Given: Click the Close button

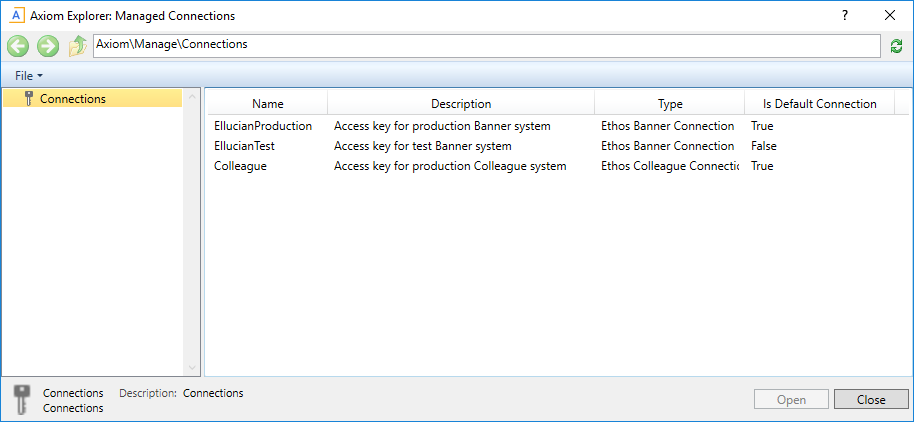Looking at the screenshot, I should point(870,399).
